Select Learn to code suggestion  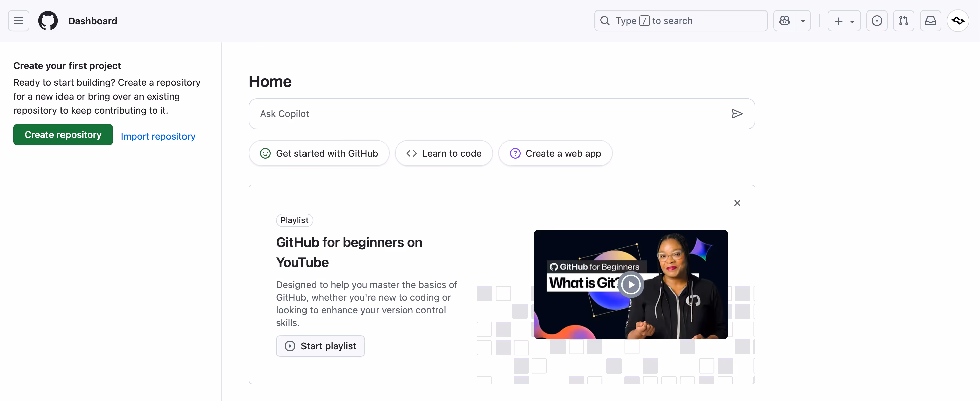coord(444,153)
